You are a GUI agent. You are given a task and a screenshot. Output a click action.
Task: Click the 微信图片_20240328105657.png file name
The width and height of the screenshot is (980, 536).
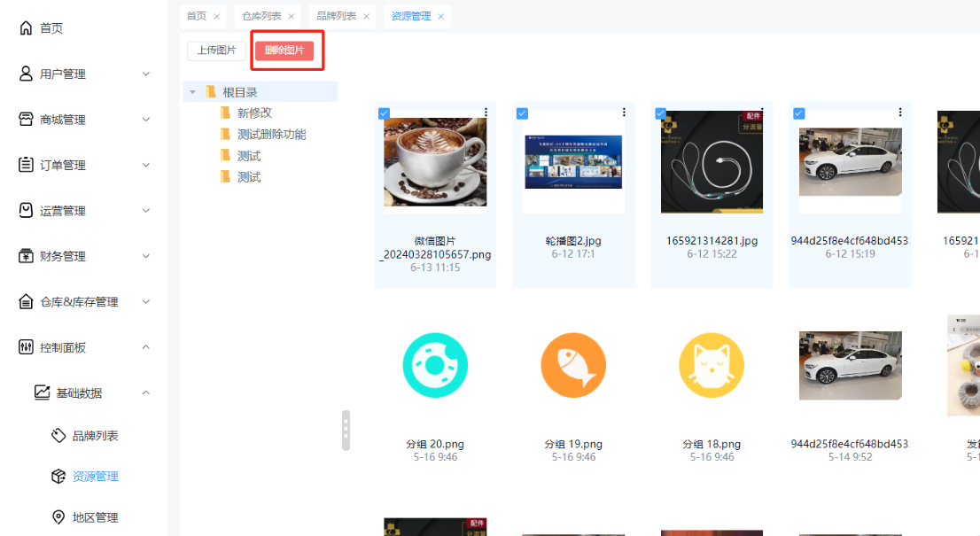click(435, 248)
